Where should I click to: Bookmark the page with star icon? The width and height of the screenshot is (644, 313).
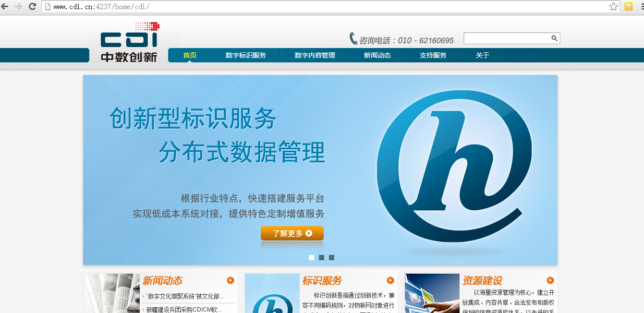(613, 6)
